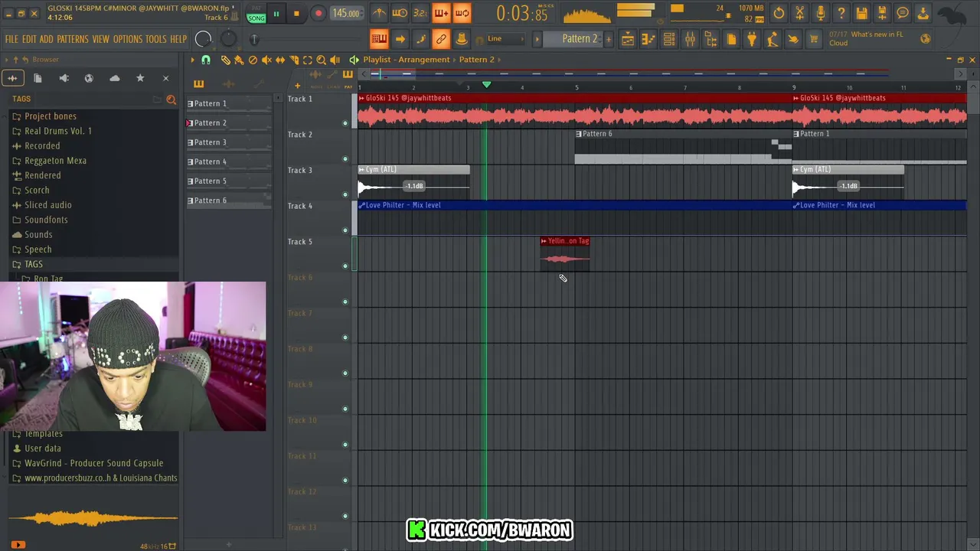Open the Edit menu

coord(29,39)
